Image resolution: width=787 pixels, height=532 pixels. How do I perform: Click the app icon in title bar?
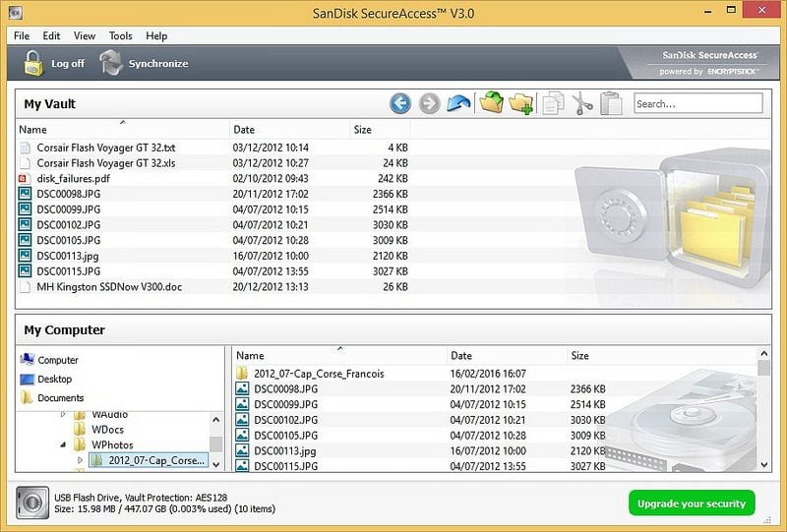tap(15, 12)
